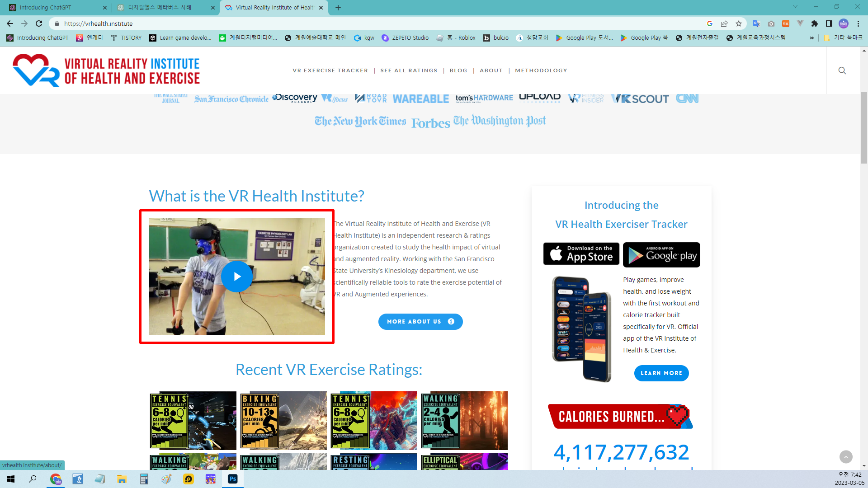The width and height of the screenshot is (868, 488).
Task: Open the Google Translate extension
Action: (x=756, y=23)
